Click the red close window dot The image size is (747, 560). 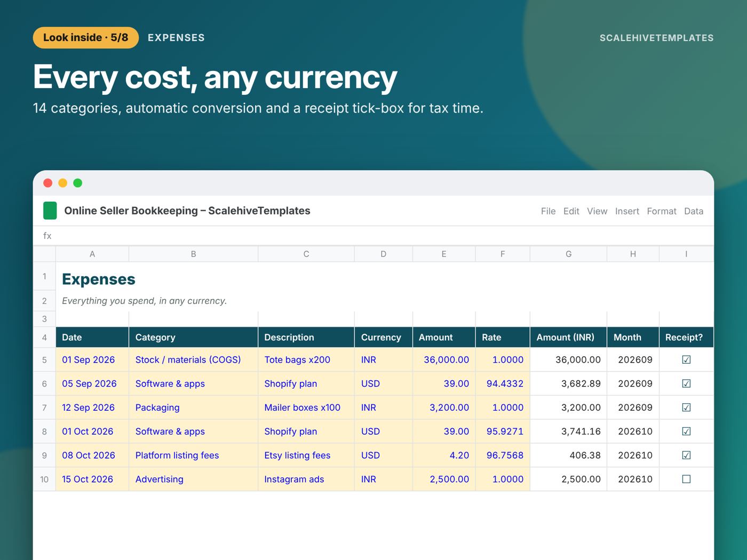pos(47,183)
